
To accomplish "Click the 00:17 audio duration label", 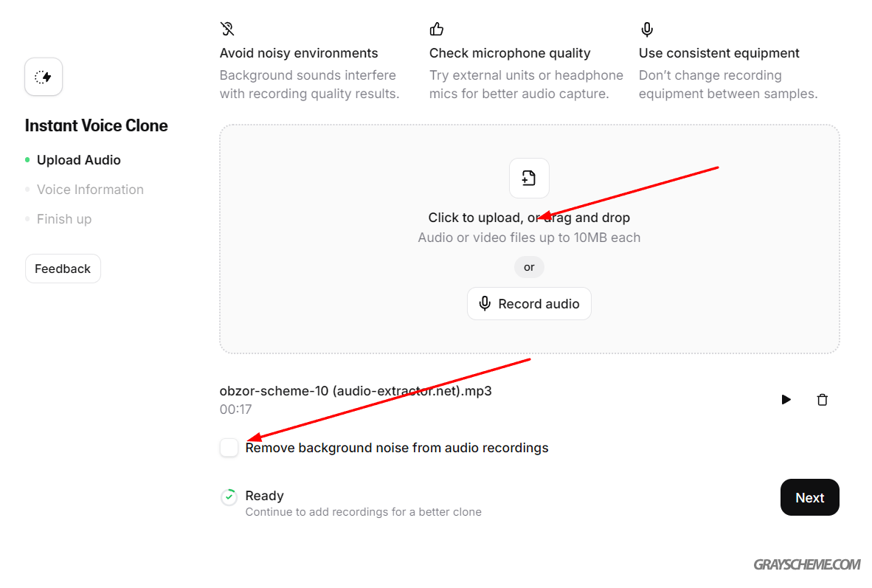I will [235, 409].
